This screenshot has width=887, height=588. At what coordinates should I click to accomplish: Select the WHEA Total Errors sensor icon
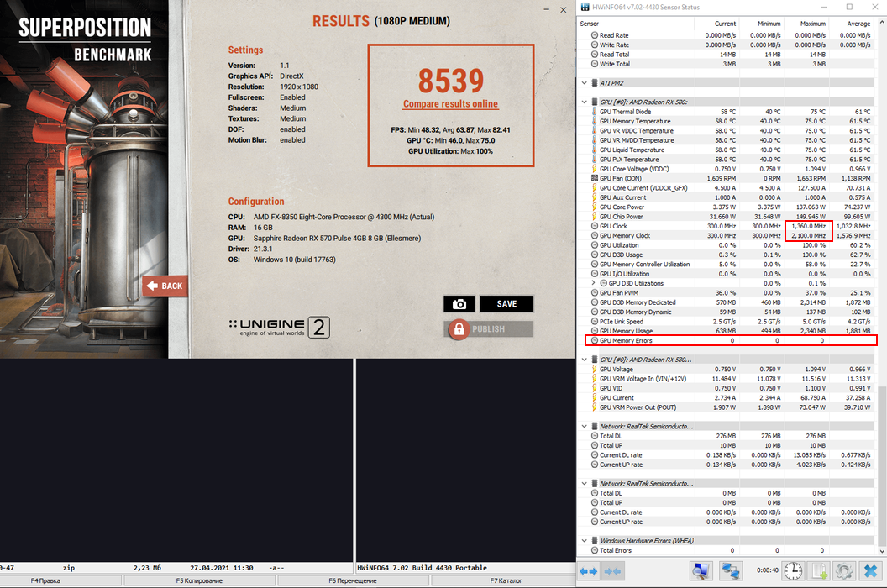point(595,550)
